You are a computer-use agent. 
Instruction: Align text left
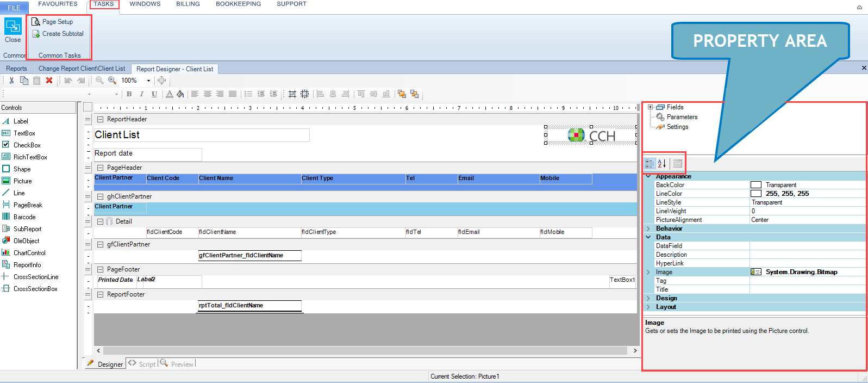pyautogui.click(x=195, y=94)
